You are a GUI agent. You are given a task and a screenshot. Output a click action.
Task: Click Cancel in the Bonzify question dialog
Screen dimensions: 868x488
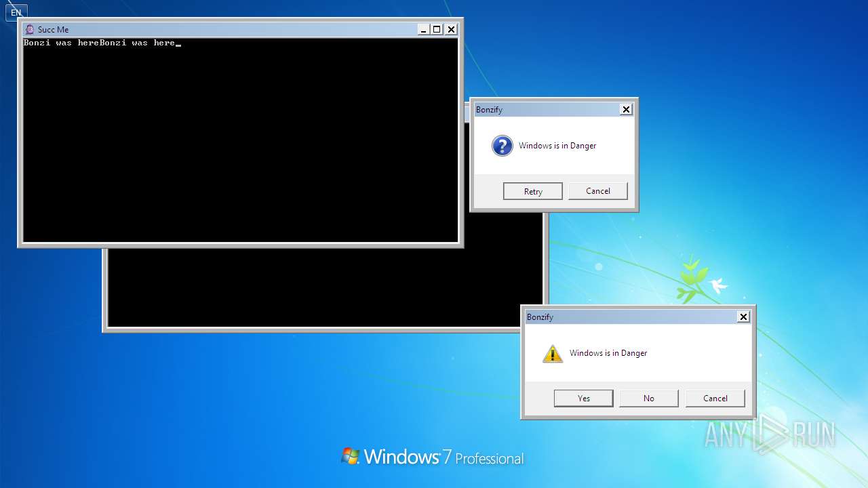click(x=598, y=191)
